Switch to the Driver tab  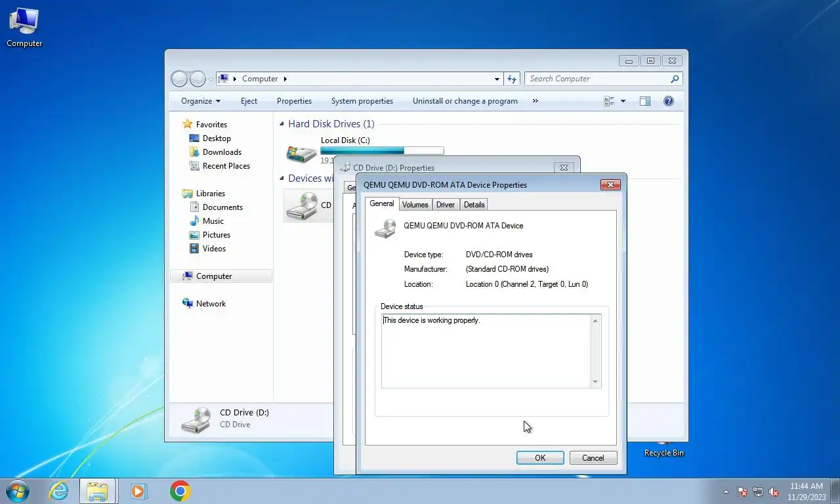446,205
